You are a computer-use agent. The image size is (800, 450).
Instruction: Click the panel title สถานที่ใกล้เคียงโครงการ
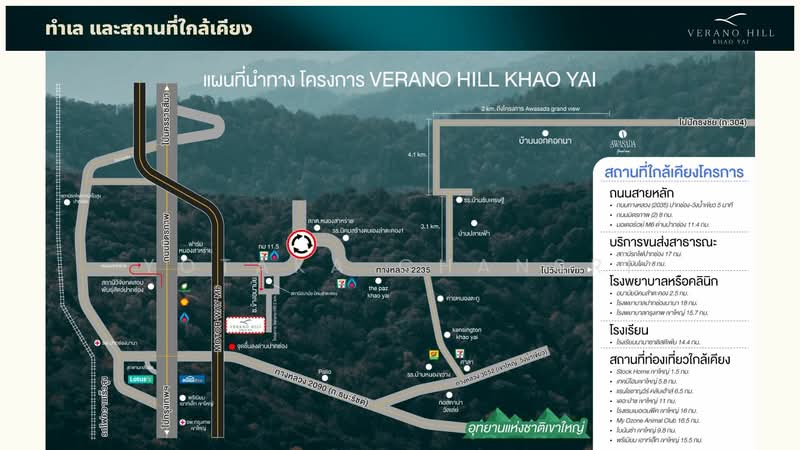coord(673,172)
